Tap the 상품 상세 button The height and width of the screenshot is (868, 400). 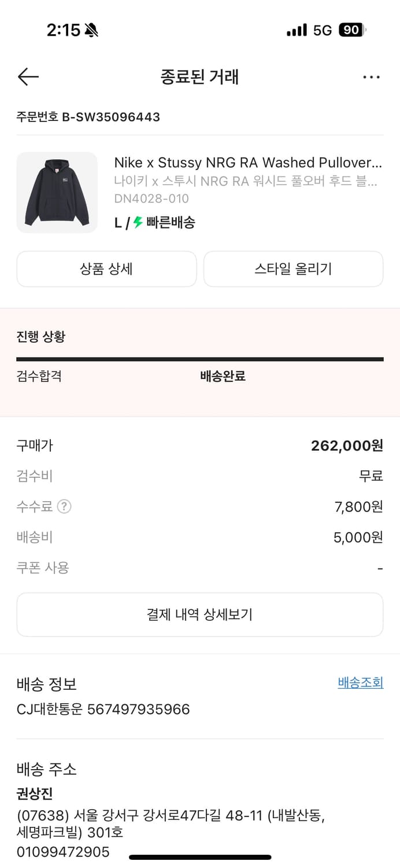(106, 269)
